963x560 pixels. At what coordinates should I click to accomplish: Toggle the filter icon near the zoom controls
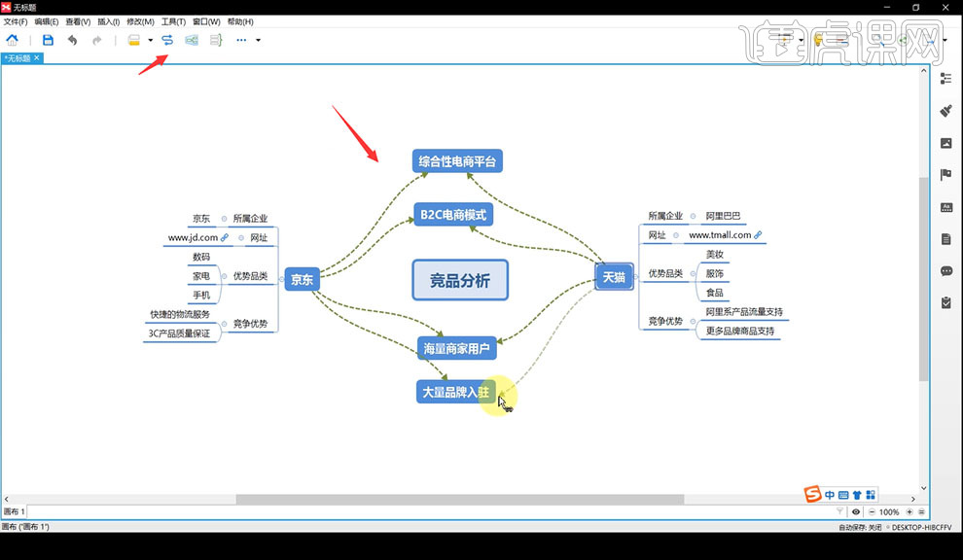[839, 511]
